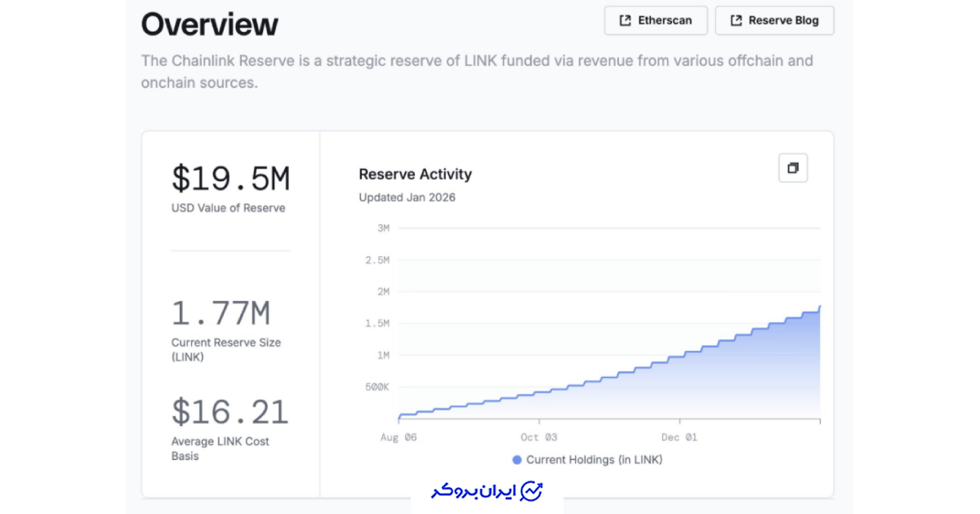
Task: Click the blue Current Holdings legend dot
Action: (x=517, y=460)
